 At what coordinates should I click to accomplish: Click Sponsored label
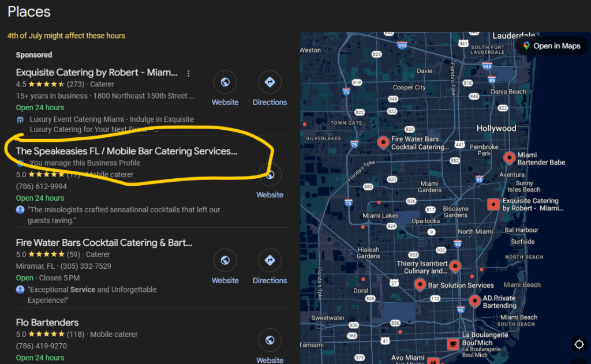34,55
